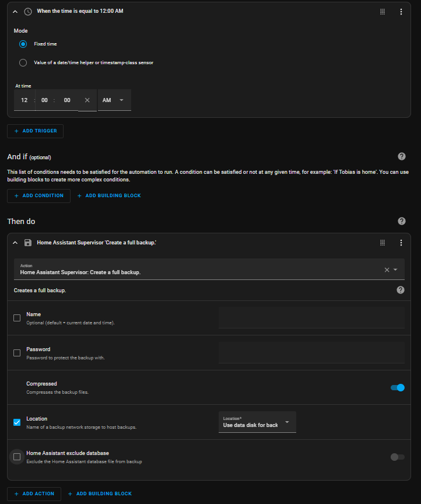
Task: Click Add Action button
Action: click(34, 494)
